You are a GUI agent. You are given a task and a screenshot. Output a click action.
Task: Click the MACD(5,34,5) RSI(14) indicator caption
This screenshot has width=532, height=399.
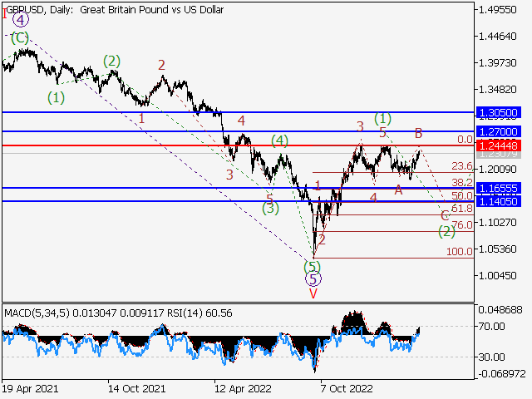pyautogui.click(x=118, y=313)
